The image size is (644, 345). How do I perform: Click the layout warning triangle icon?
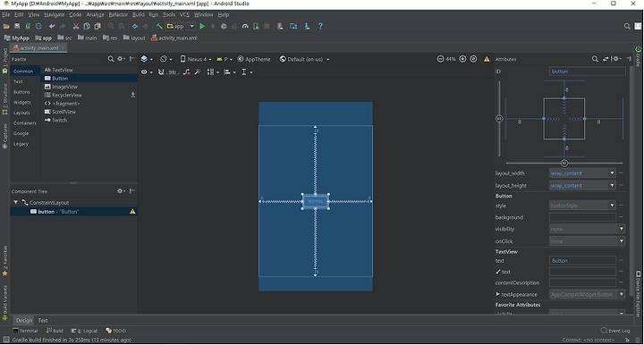click(x=487, y=59)
